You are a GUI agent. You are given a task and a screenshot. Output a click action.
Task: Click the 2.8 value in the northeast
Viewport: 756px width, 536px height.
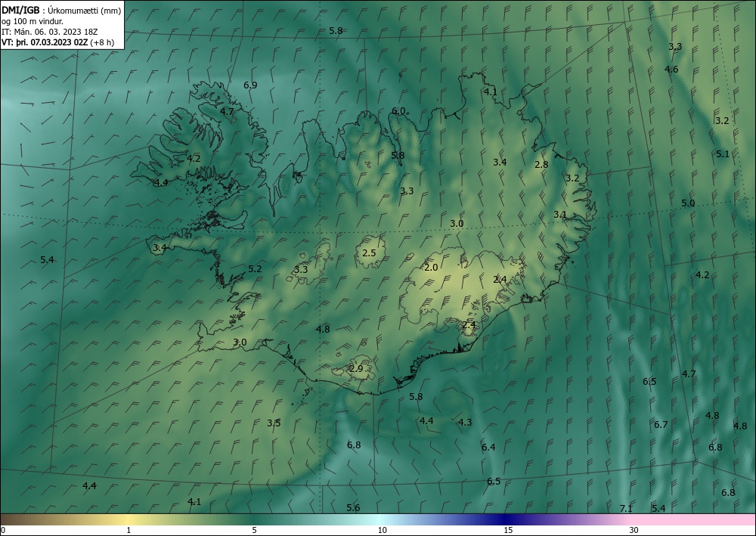[x=541, y=164]
